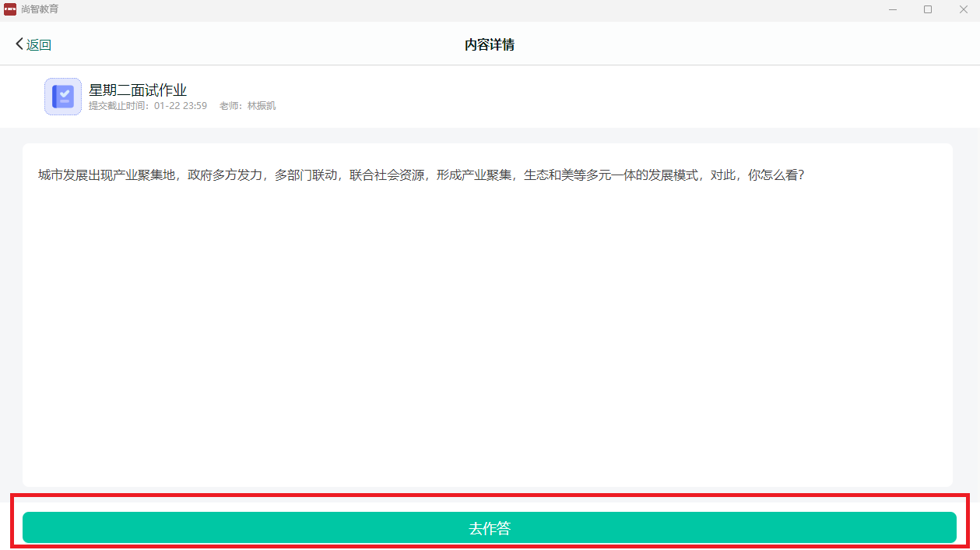Click the empty title bar area
Image resolution: width=980 pixels, height=550 pixels.
click(x=467, y=9)
